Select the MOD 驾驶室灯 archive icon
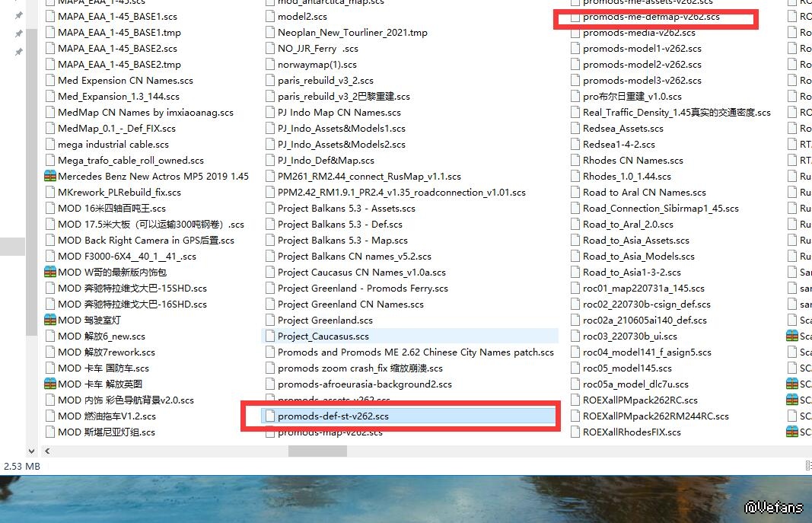812x523 pixels. (50, 320)
